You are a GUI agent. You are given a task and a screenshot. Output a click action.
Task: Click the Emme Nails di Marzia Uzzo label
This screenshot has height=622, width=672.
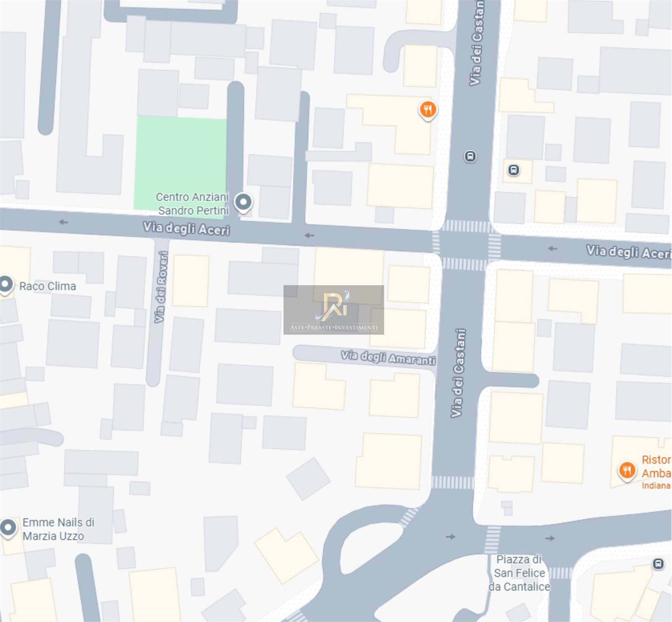coord(58,529)
